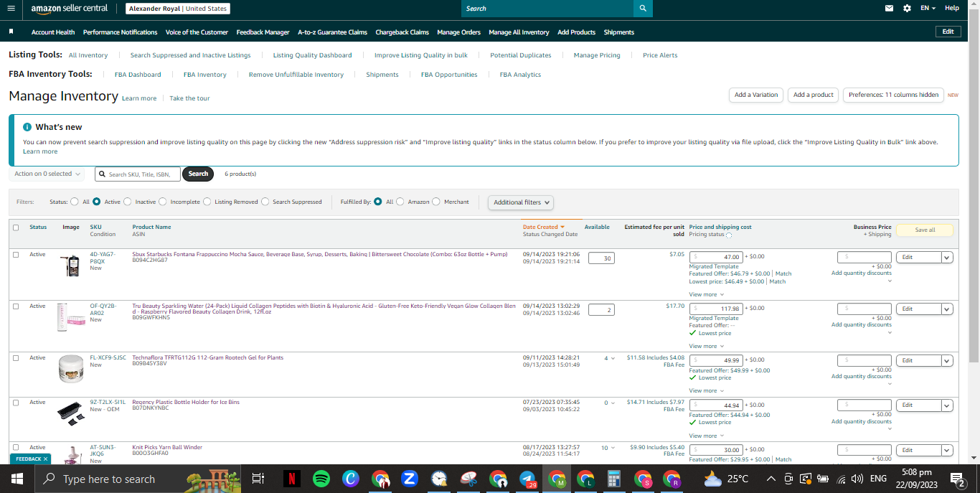Open the 'Action on 0 selected' dropdown
Viewport: 980px width, 493px height.
pyautogui.click(x=47, y=174)
